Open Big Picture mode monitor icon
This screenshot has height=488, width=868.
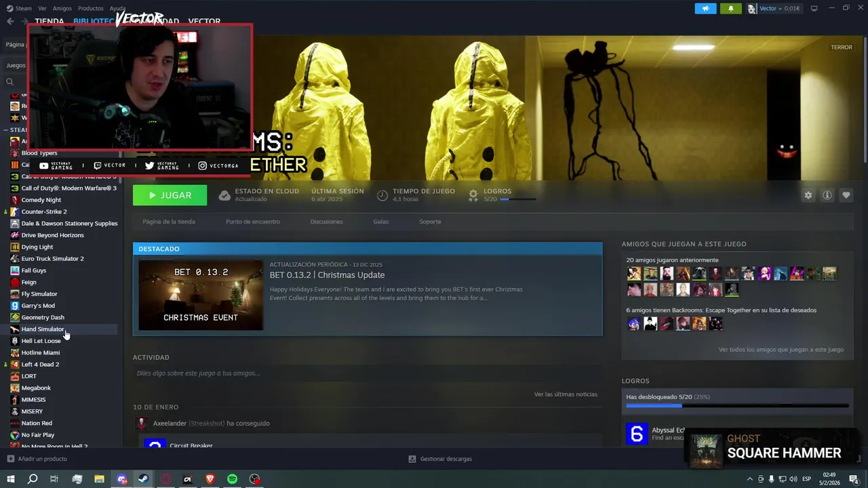[814, 8]
